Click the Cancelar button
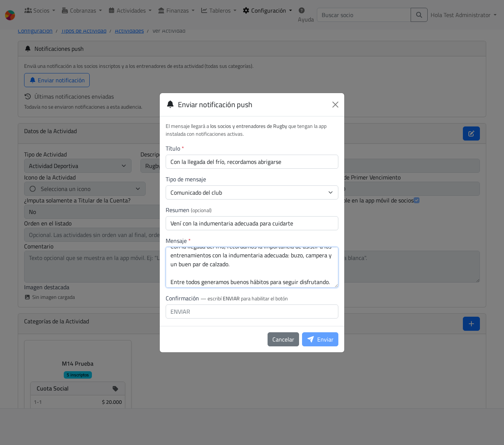Screen dimensions: 504x445 [x=283, y=339]
